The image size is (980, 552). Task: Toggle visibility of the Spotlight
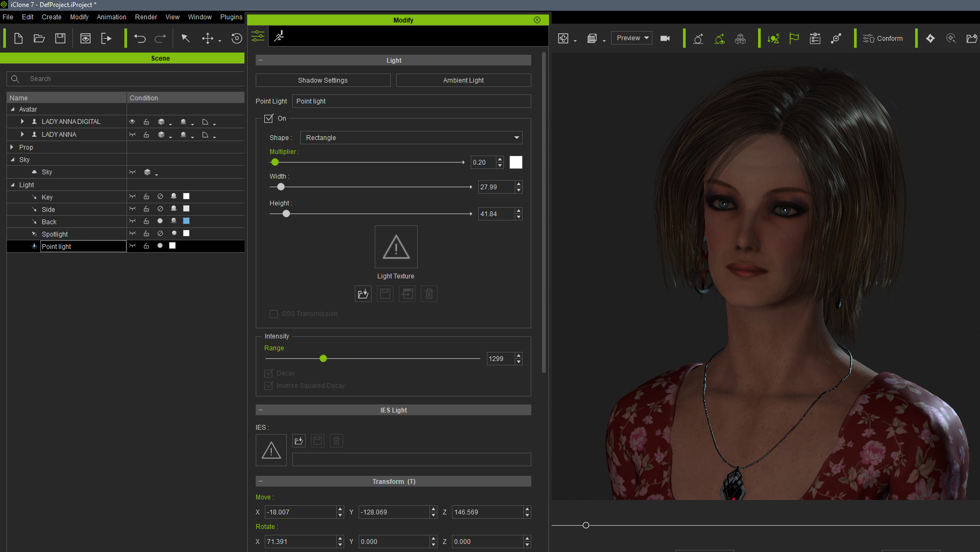(132, 233)
